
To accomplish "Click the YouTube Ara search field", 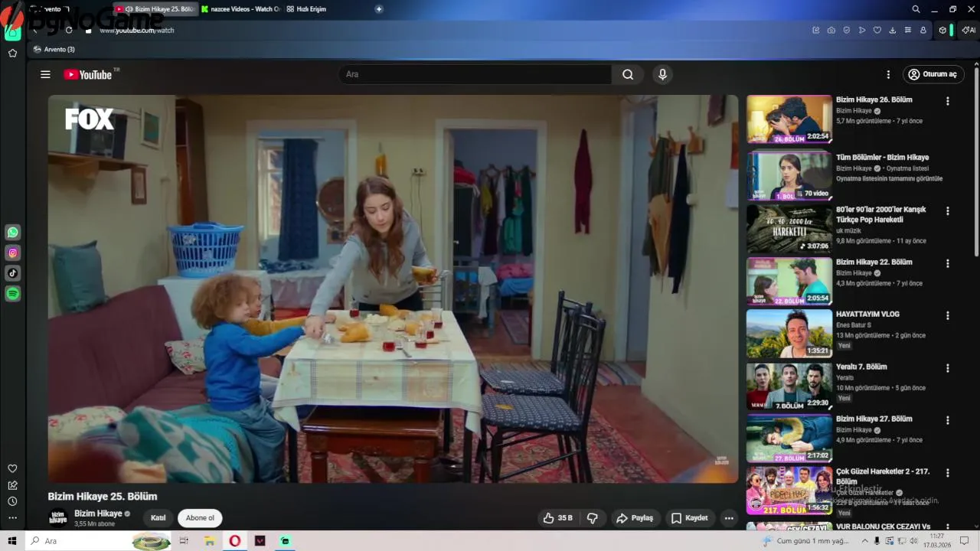I will pos(475,74).
